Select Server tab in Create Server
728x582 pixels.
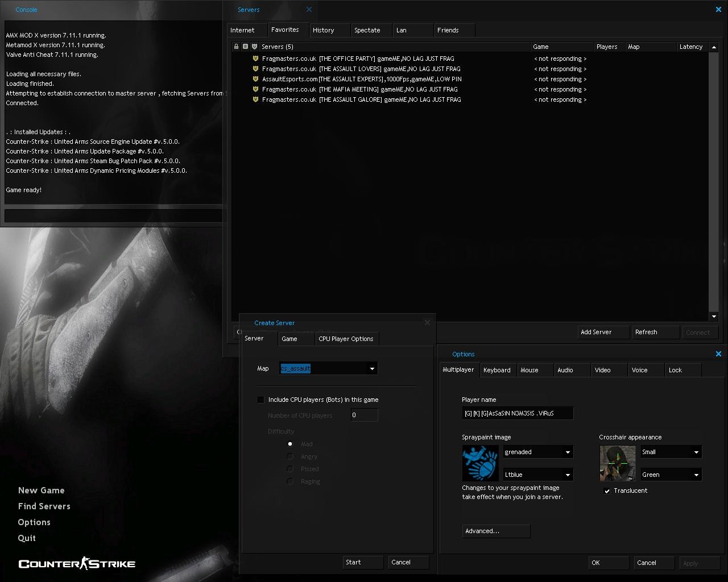[259, 338]
